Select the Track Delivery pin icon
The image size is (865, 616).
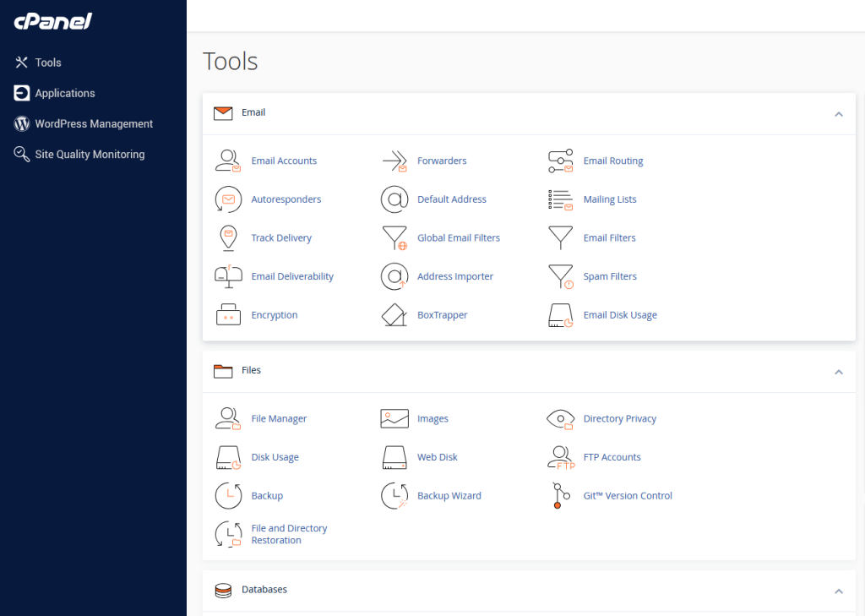click(228, 238)
